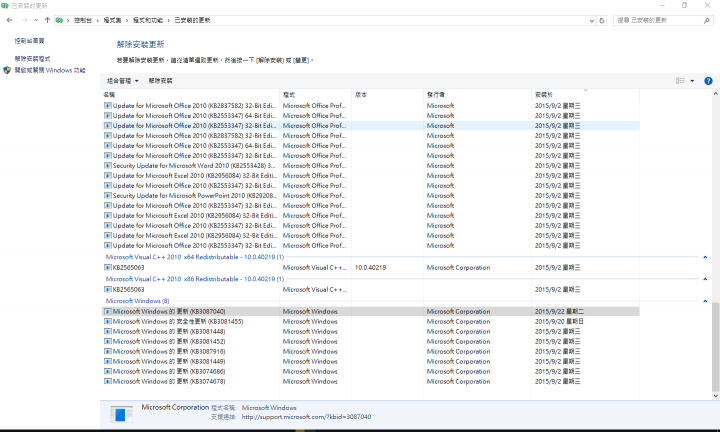Click the search magnifier icon
720x432 pixels.
707,20
